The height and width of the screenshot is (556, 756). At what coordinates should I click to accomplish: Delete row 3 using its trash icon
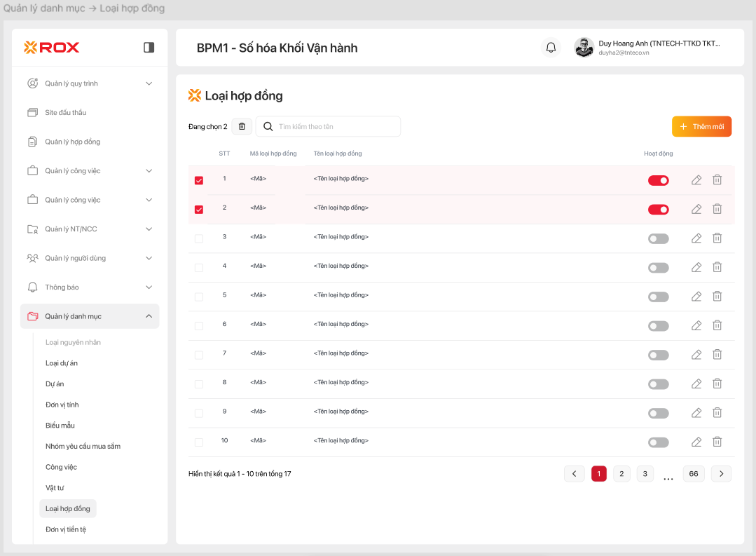[x=717, y=238]
